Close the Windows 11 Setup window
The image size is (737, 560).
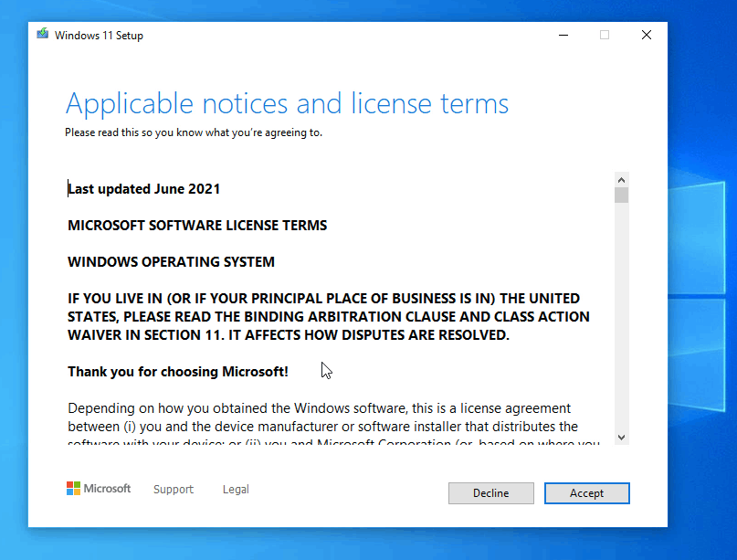pyautogui.click(x=647, y=35)
